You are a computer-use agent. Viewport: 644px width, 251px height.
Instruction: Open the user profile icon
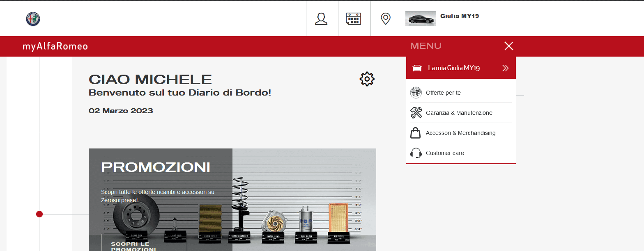(x=321, y=19)
